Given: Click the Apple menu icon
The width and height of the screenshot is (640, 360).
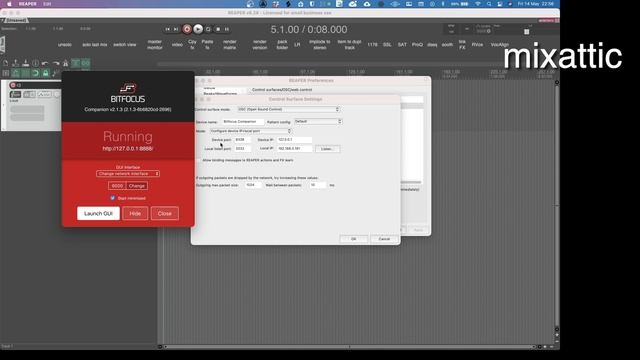Looking at the screenshot, I should [9, 4].
